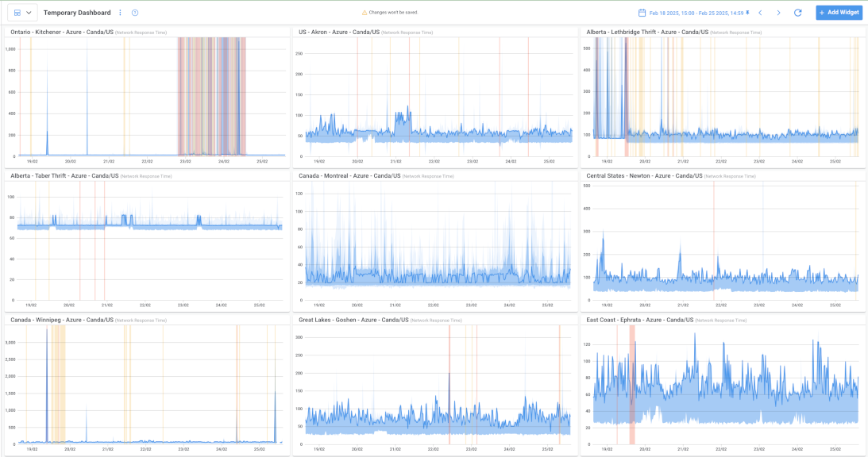868x457 pixels.
Task: Click the dashboard grid icon in the top-left selector
Action: [x=17, y=13]
